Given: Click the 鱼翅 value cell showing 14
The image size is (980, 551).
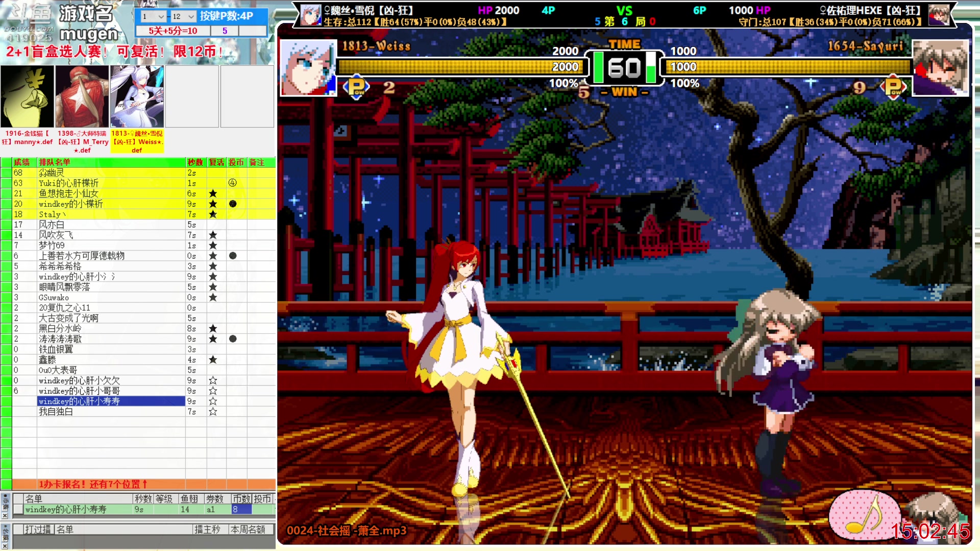Looking at the screenshot, I should (x=191, y=509).
